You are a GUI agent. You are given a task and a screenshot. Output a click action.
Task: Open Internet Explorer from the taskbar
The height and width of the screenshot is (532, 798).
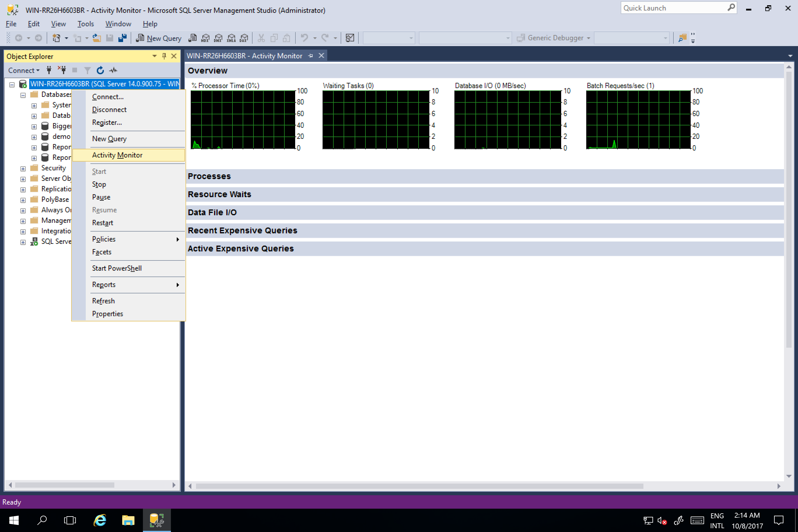(100, 520)
